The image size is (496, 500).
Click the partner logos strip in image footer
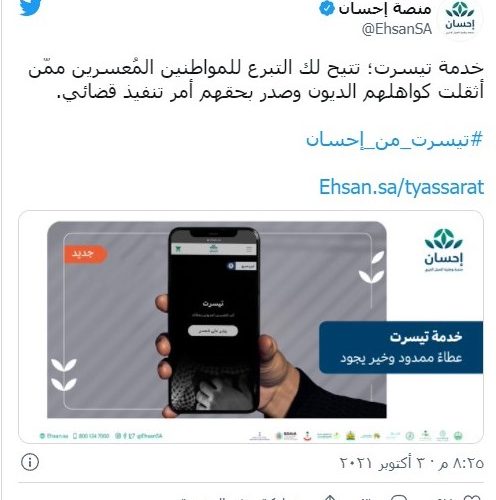tap(356, 435)
